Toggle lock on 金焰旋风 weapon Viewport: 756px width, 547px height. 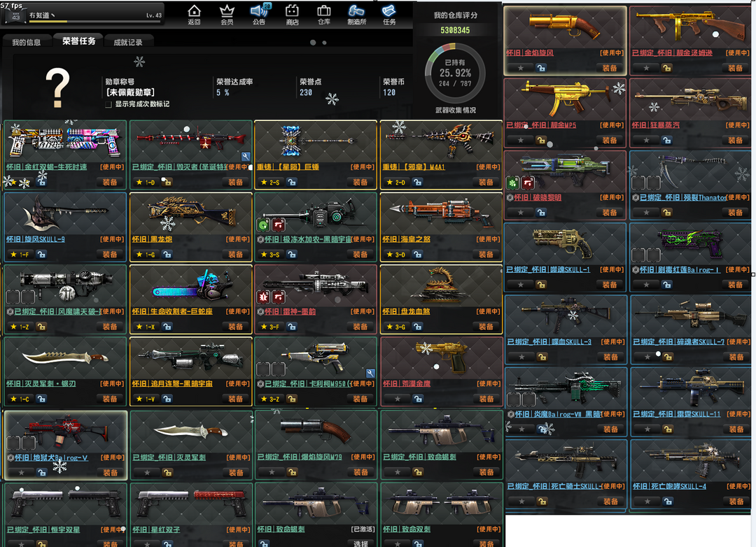tap(541, 68)
